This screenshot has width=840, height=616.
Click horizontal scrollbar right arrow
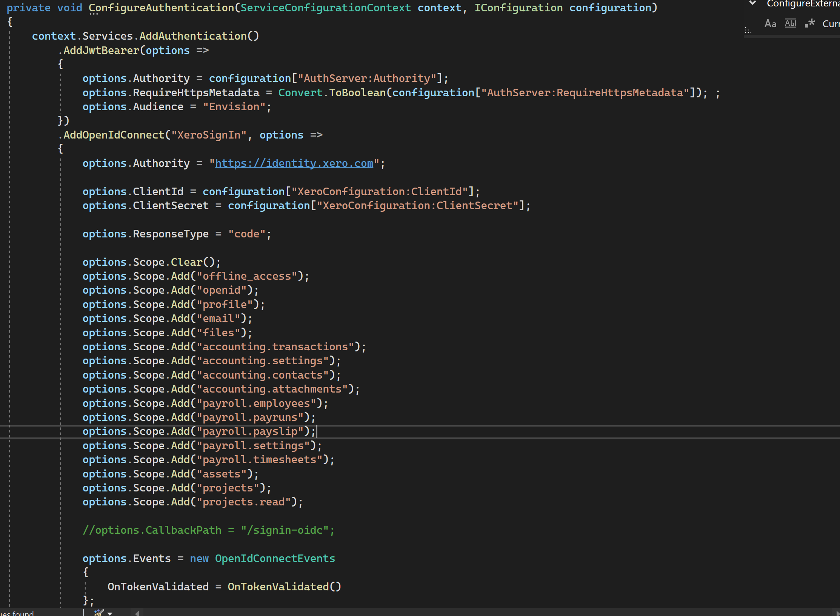pos(837,613)
